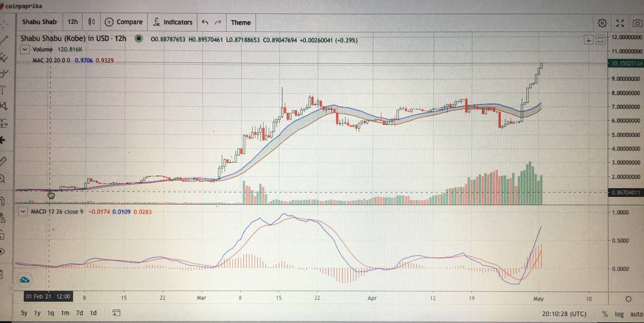This screenshot has width=644, height=323.
Task: Click the redo arrow in toolbar
Action: [x=218, y=22]
